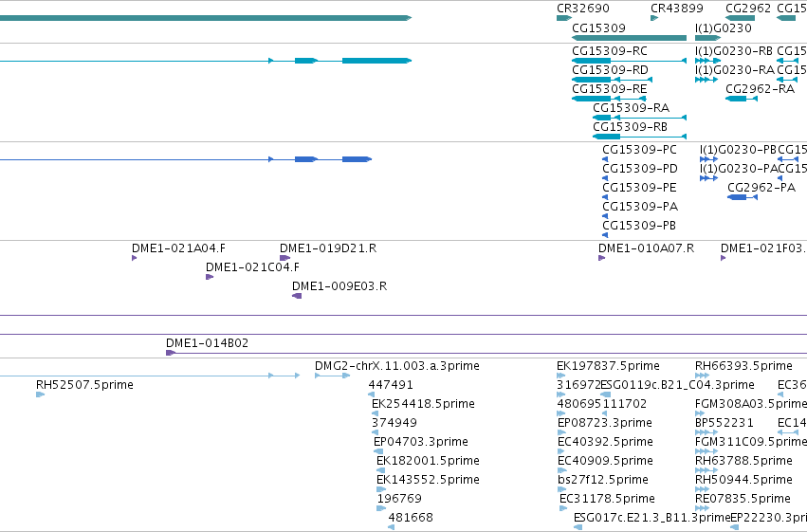The height and width of the screenshot is (532, 807).
Task: Open clone end DME1-021C04.F
Action: (x=252, y=267)
